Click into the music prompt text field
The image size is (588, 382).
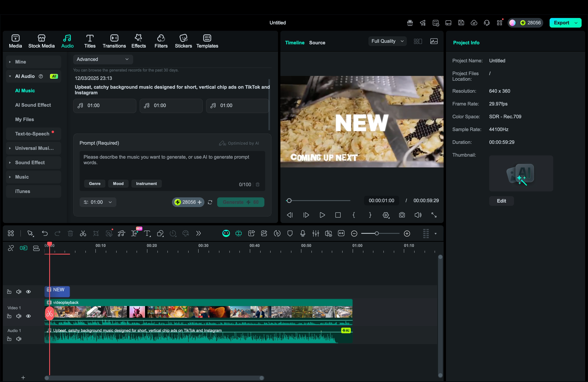(x=172, y=165)
